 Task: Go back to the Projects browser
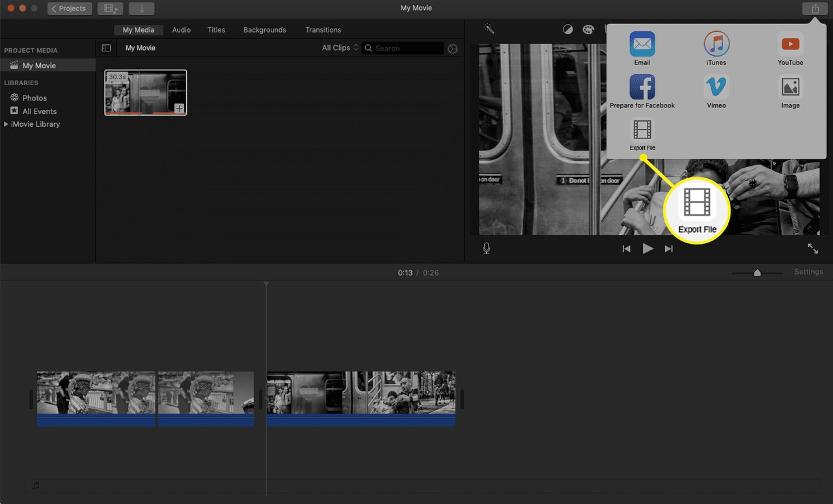point(69,8)
